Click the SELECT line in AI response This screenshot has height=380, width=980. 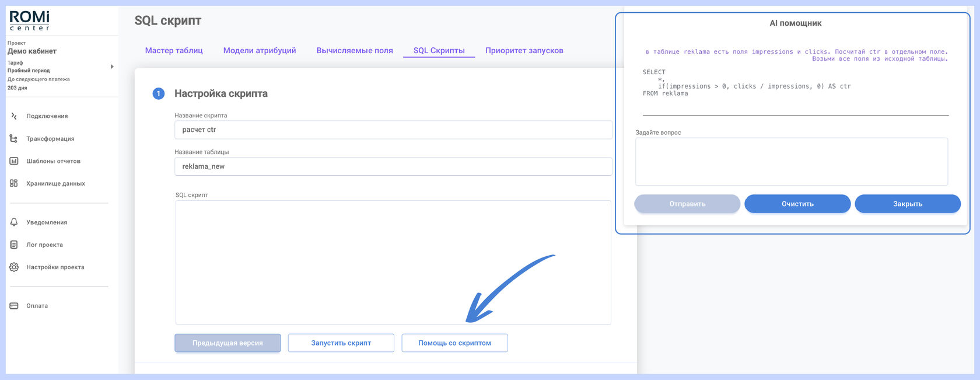(654, 72)
